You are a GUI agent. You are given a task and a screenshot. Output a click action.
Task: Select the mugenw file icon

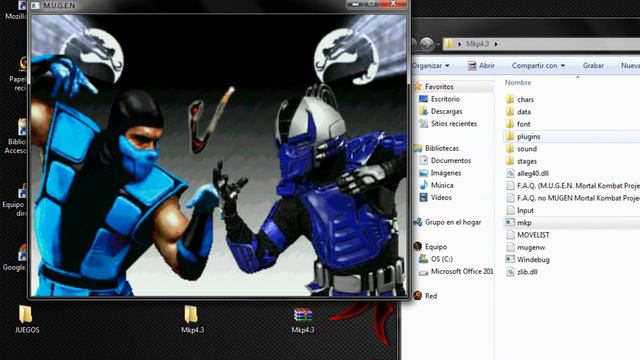(510, 247)
